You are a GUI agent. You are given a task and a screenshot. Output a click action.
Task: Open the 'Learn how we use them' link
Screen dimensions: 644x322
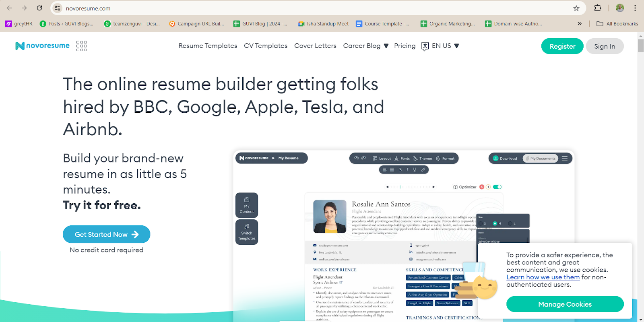point(543,277)
